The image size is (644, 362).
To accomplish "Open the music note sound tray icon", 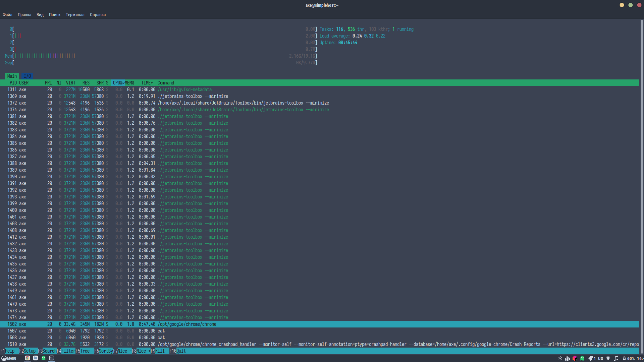I will (616, 358).
